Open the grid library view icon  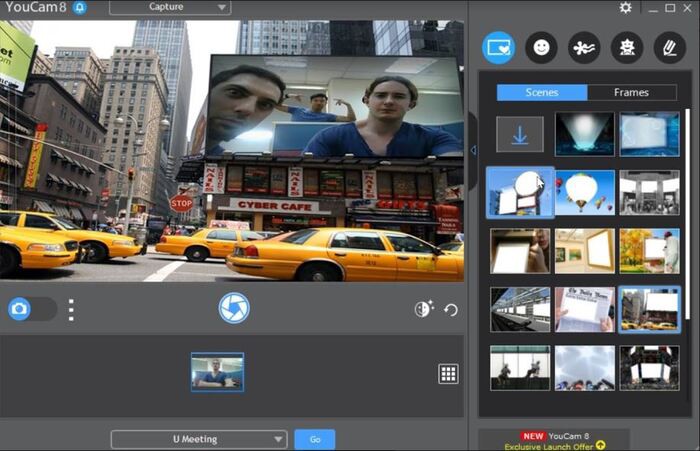[x=448, y=373]
